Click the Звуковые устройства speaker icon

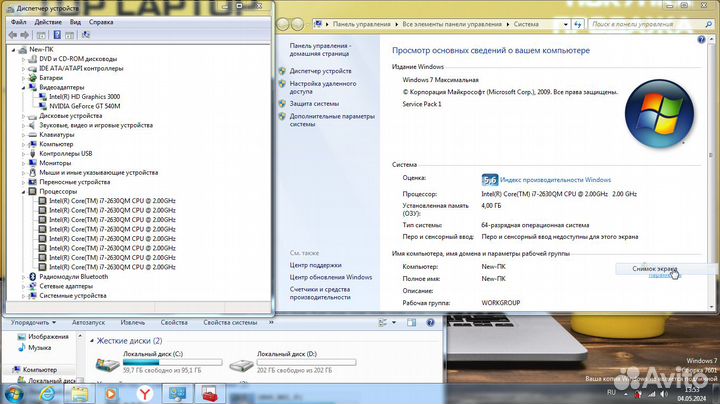pyautogui.click(x=33, y=125)
